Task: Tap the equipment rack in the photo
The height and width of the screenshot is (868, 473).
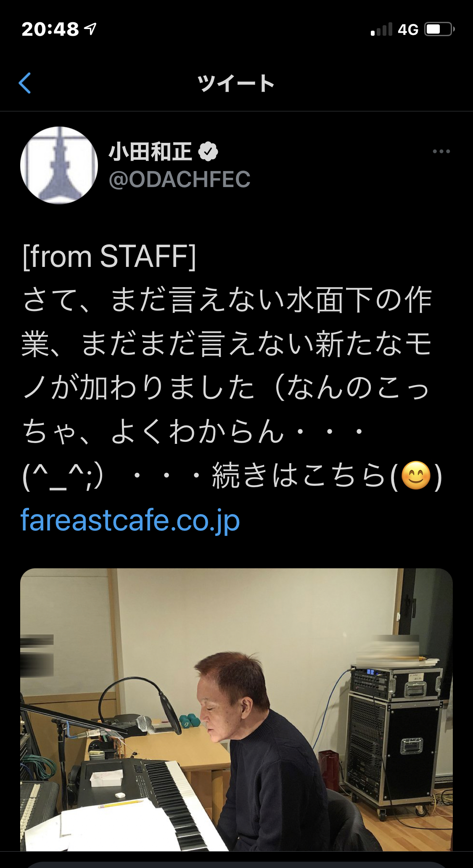Action: click(x=393, y=740)
